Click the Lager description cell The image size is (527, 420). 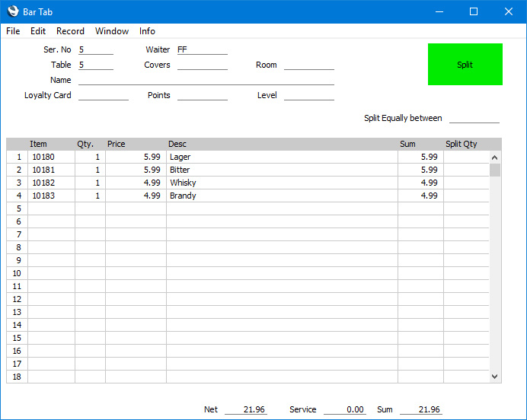[282, 157]
